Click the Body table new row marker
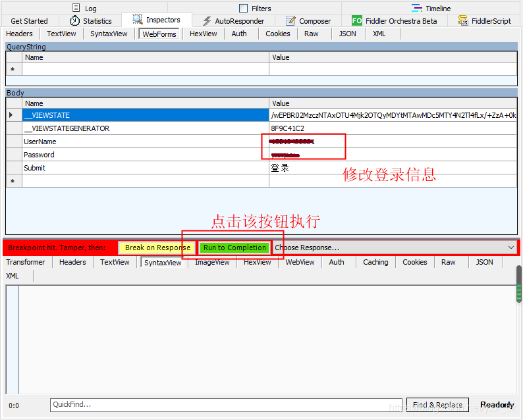 pos(13,181)
